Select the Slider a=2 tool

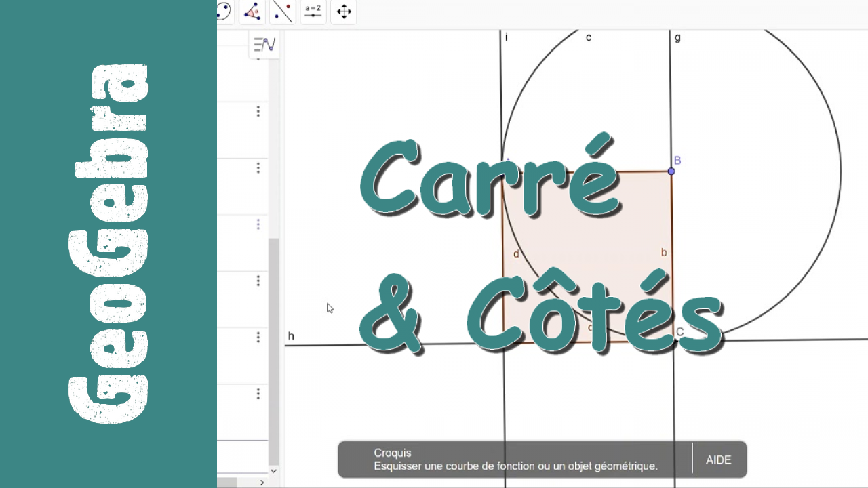pyautogui.click(x=313, y=12)
